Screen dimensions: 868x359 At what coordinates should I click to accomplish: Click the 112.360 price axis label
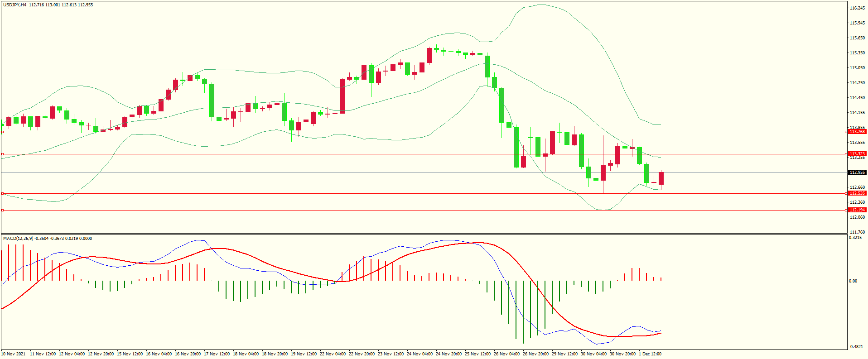point(857,202)
